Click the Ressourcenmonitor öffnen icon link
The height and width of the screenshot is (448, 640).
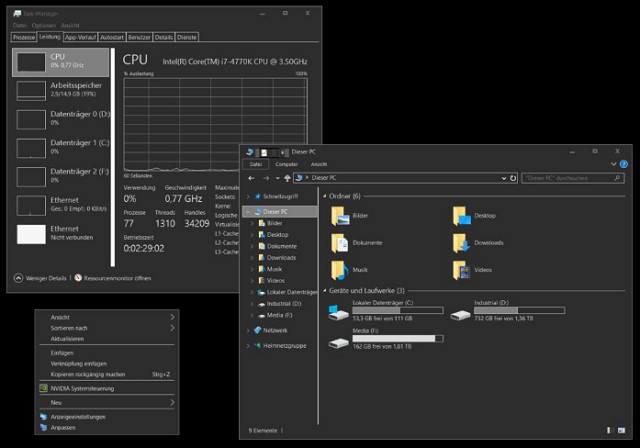pyautogui.click(x=78, y=278)
